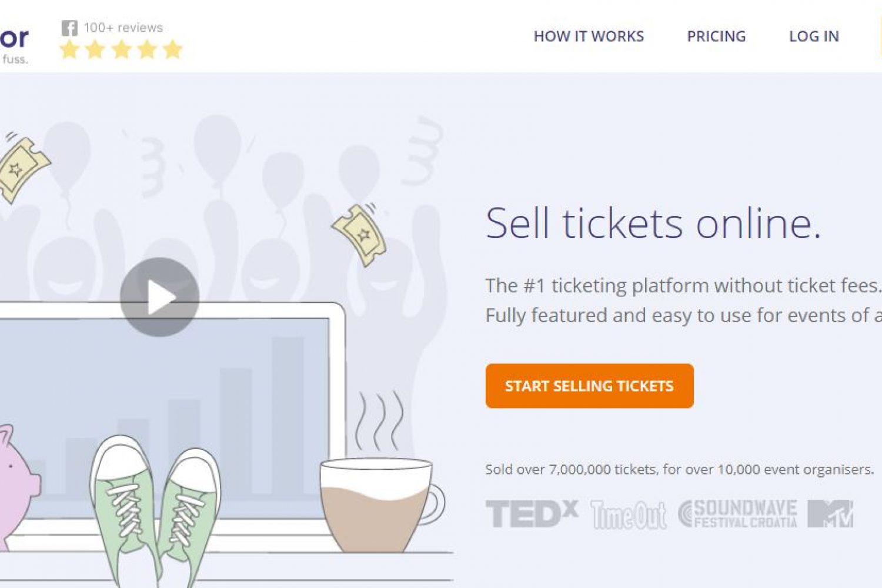Click the ticket cut off at the left edge
The width and height of the screenshot is (882, 588).
[21, 168]
